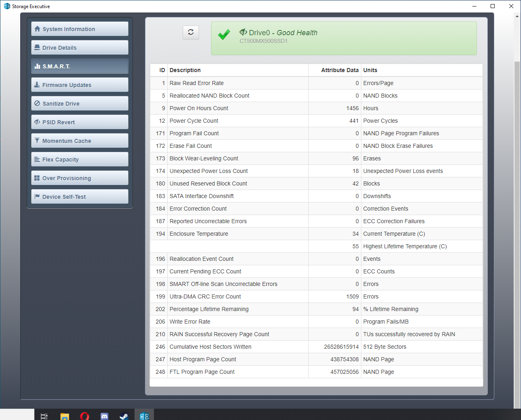Screen dimensions: 521x420
Task: Open the Sanitize Drive section
Action: point(80,103)
